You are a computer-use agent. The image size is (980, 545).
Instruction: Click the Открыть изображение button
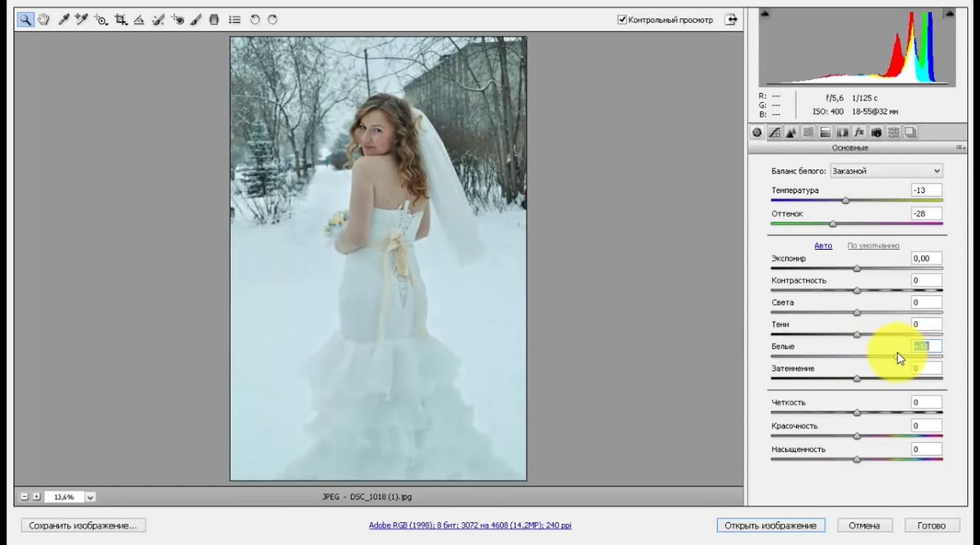coord(771,525)
